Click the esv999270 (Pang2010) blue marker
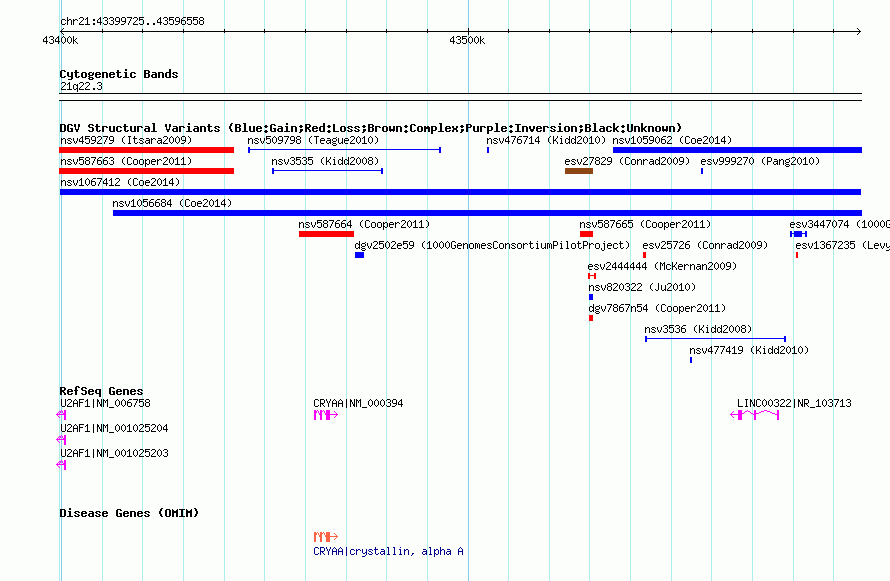 702,171
